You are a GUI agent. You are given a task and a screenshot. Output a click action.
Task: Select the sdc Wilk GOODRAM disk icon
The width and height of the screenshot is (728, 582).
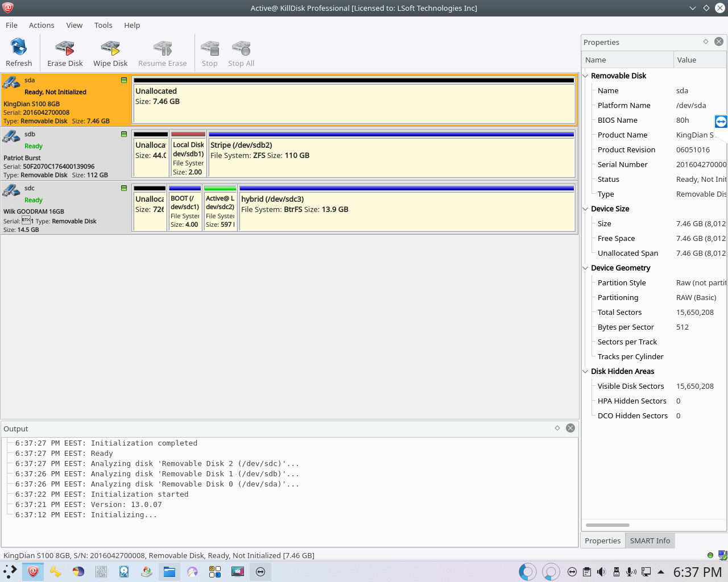(x=11, y=190)
